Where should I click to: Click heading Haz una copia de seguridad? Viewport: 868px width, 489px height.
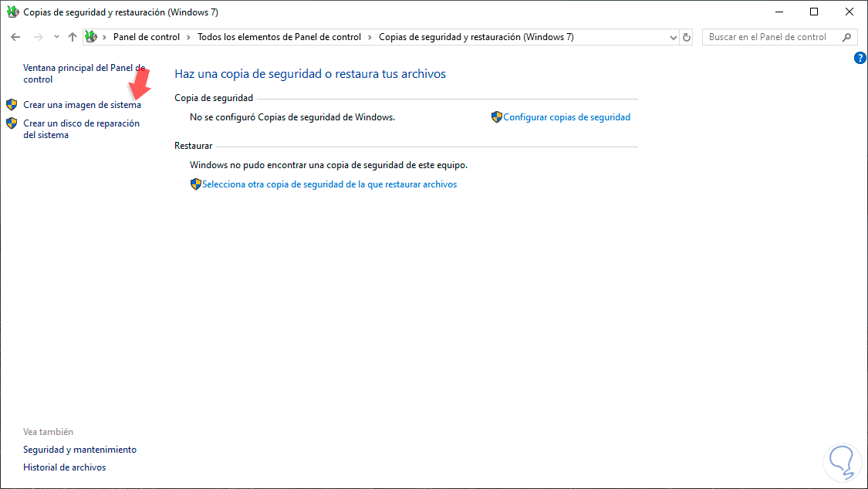(x=310, y=73)
